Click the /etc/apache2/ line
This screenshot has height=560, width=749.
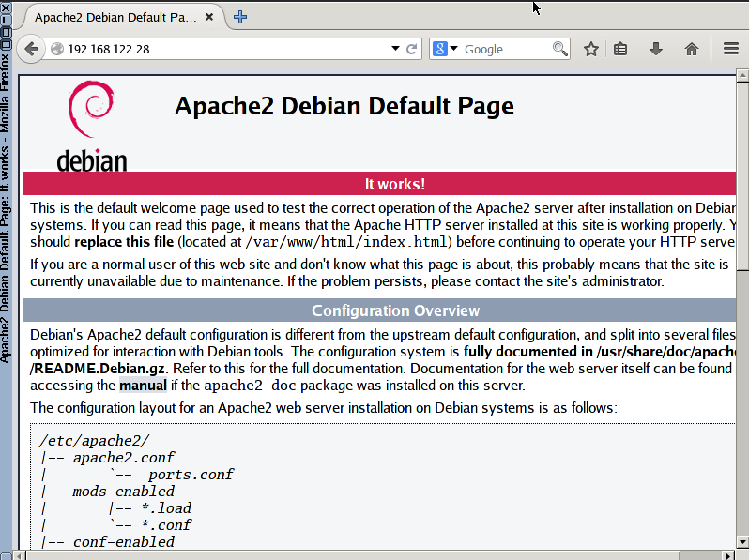95,441
